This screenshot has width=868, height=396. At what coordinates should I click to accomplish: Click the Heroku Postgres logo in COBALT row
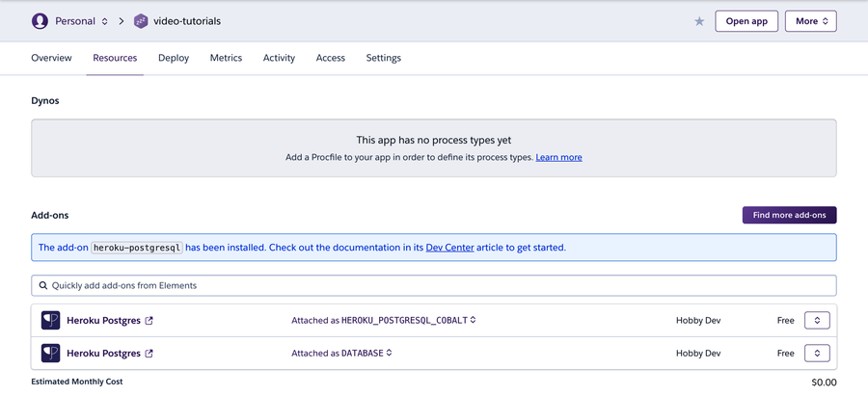pos(50,320)
